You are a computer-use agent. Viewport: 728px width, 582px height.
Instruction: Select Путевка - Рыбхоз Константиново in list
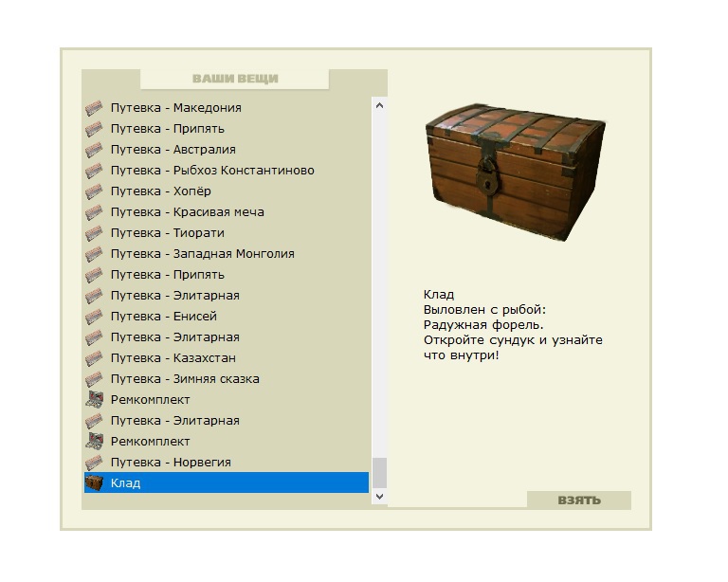[x=227, y=171]
